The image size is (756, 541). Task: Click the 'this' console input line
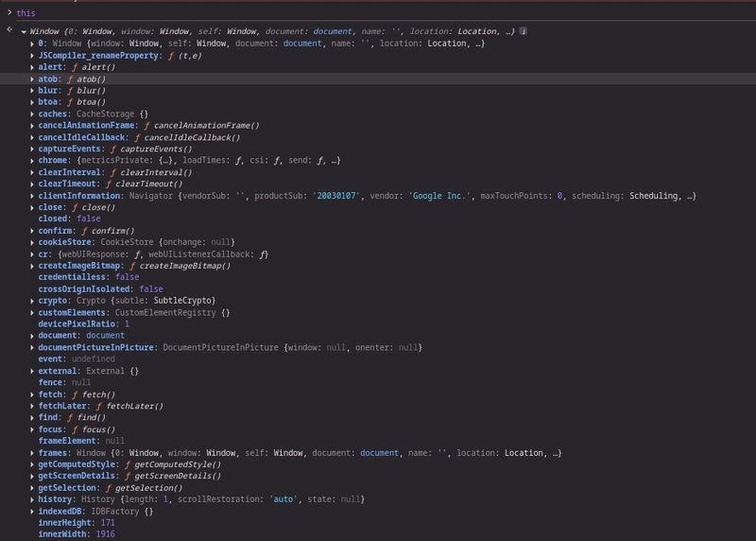26,13
